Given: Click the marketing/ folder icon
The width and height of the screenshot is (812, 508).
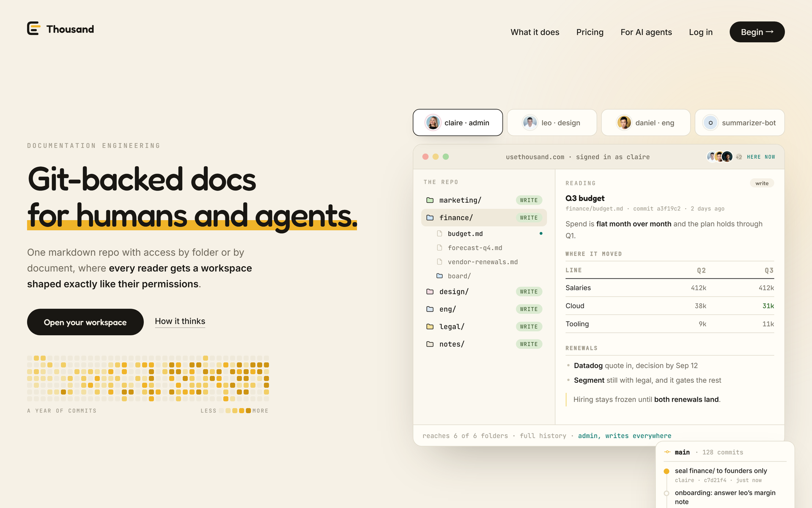Looking at the screenshot, I should pos(430,200).
